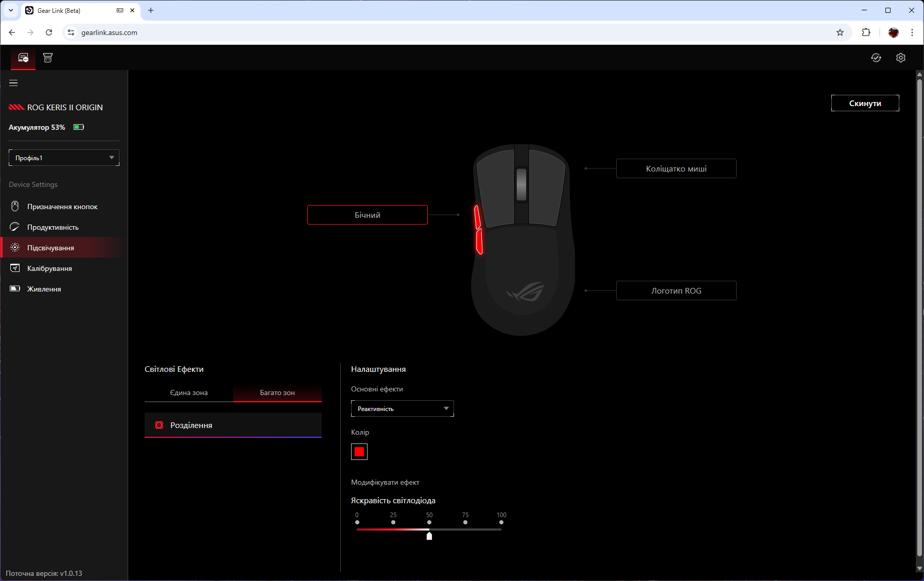The image size is (924, 581).
Task: Go back to the previous page
Action: 12,32
